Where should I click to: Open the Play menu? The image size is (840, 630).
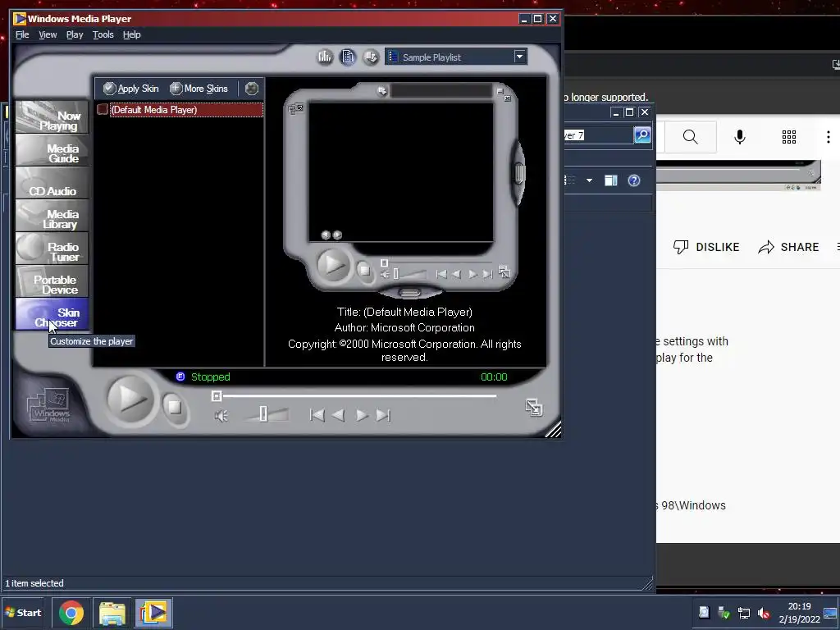[x=75, y=34]
